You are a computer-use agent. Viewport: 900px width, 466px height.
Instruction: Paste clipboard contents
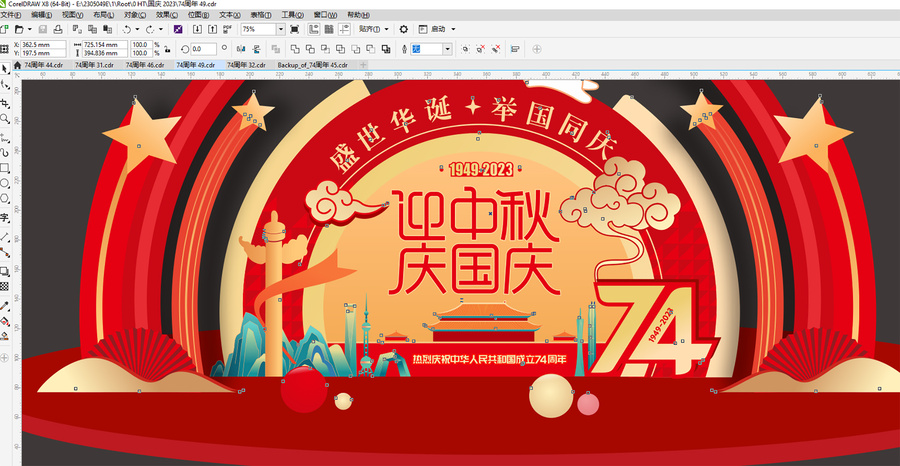[x=107, y=29]
